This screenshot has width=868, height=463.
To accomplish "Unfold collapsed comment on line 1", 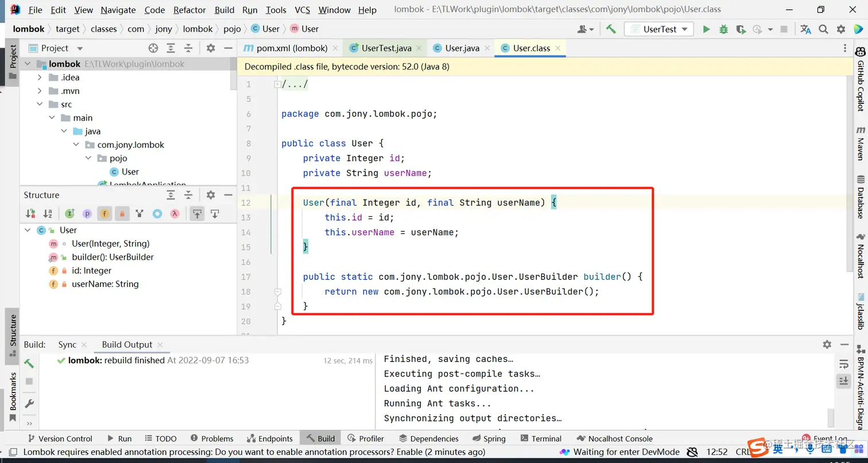I will pyautogui.click(x=278, y=84).
